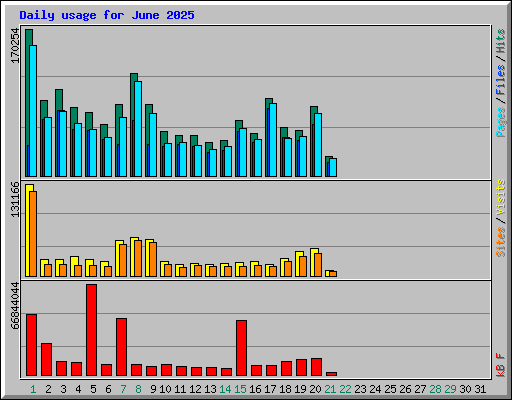Select day 30 label on x-axis
Image resolution: width=512 pixels, height=400 pixels.
click(x=465, y=389)
